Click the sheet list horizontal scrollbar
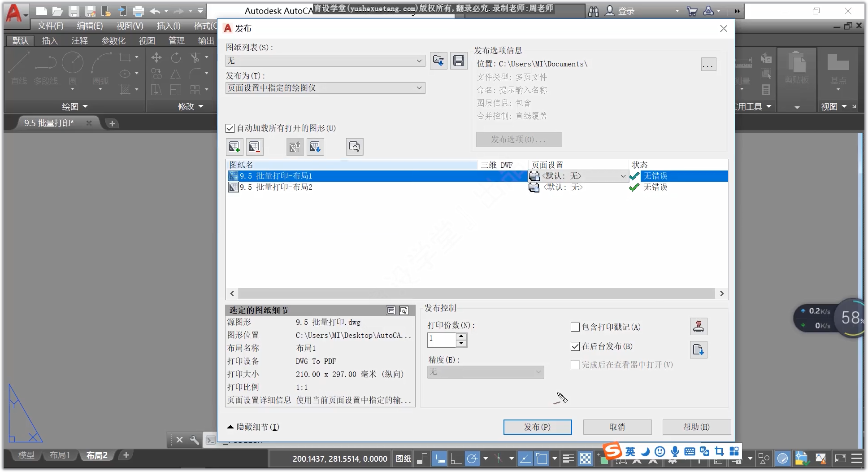The image size is (868, 472). tap(477, 294)
